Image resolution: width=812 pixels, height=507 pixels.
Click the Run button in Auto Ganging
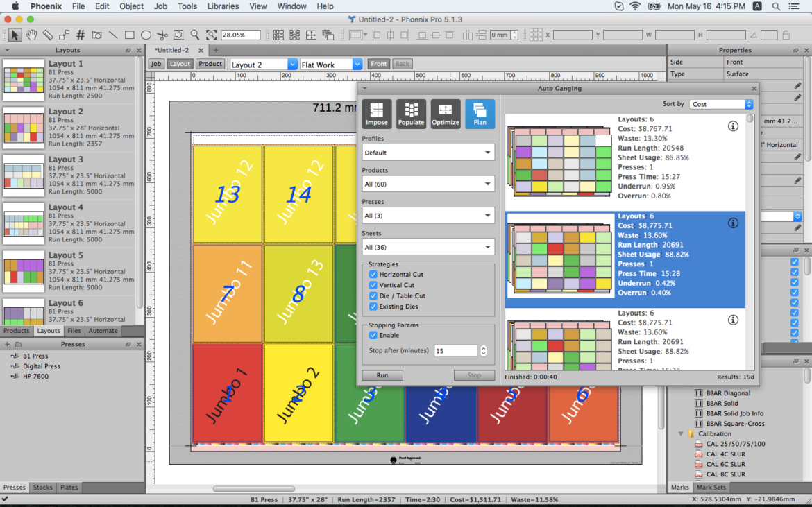tap(382, 376)
